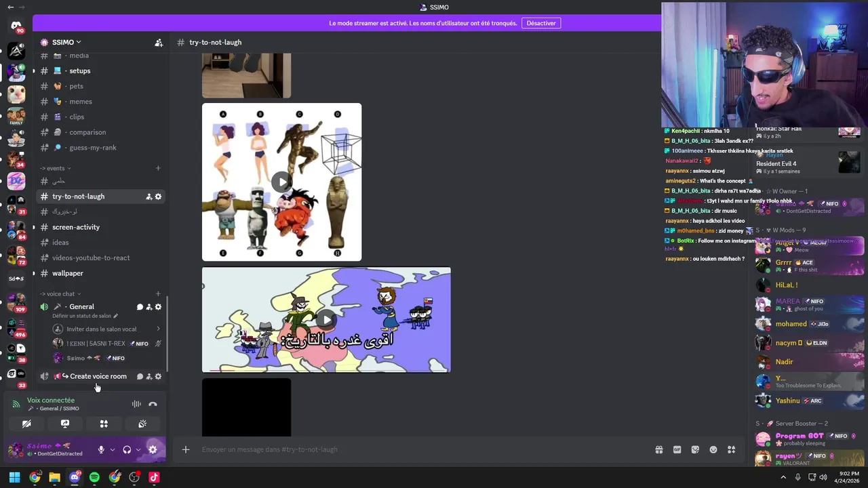Screen dimensions: 868x488
Task: Click Définir un statut de salon
Action: 85,316
